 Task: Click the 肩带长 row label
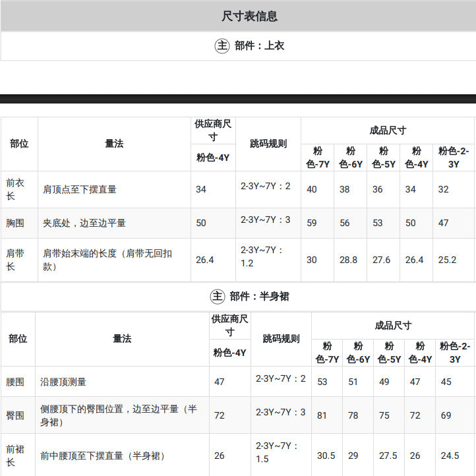15,260
